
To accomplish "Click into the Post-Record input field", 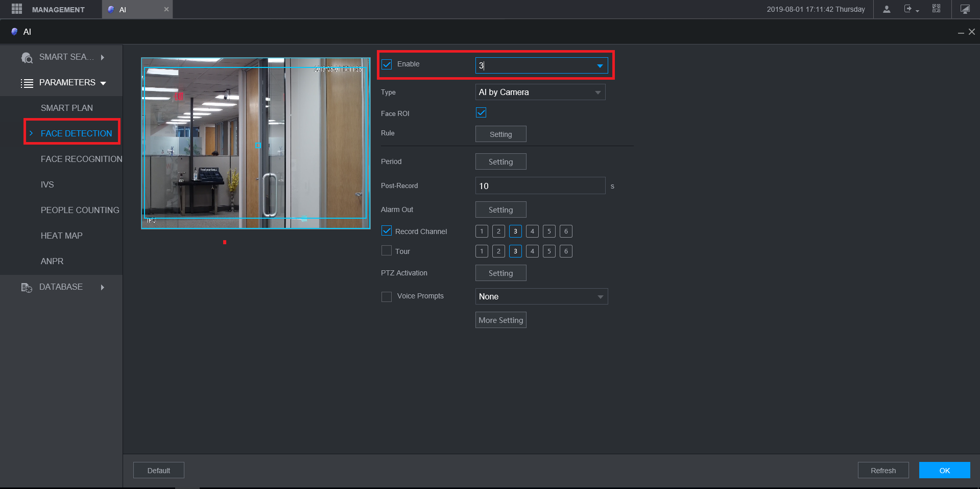I will click(540, 186).
